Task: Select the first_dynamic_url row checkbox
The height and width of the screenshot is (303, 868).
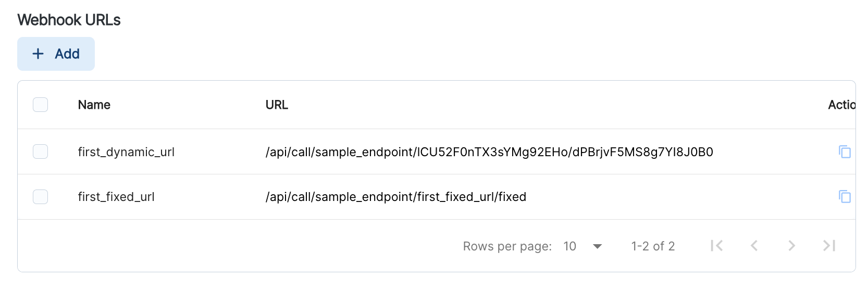Action: coord(40,151)
